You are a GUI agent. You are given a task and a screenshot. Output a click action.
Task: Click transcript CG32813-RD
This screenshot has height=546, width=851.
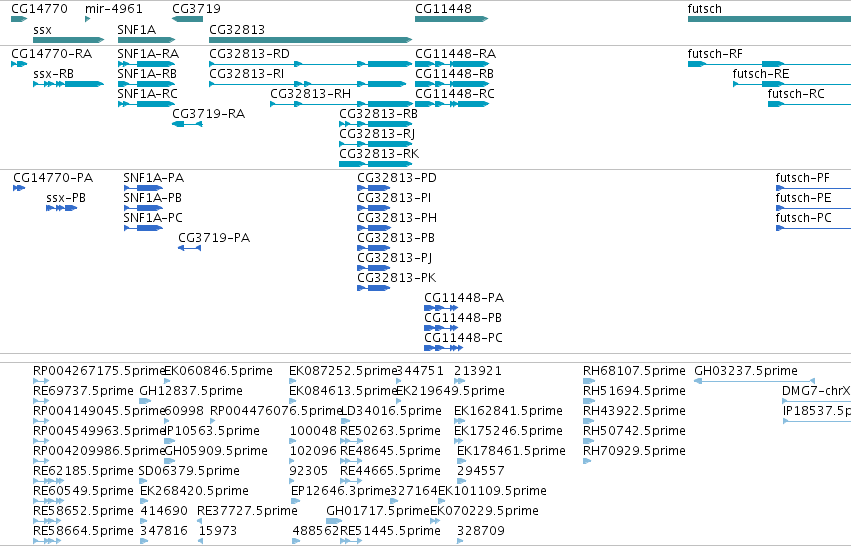[x=310, y=64]
